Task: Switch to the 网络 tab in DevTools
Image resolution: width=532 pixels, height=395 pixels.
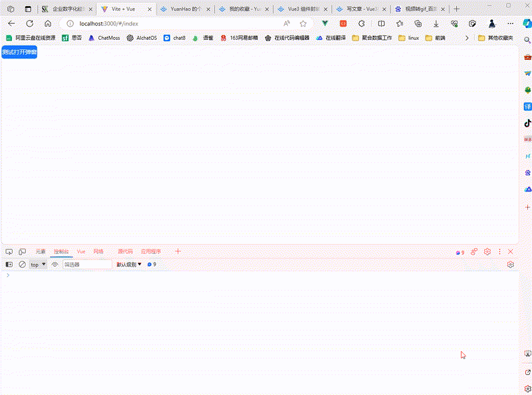Action: (98, 251)
